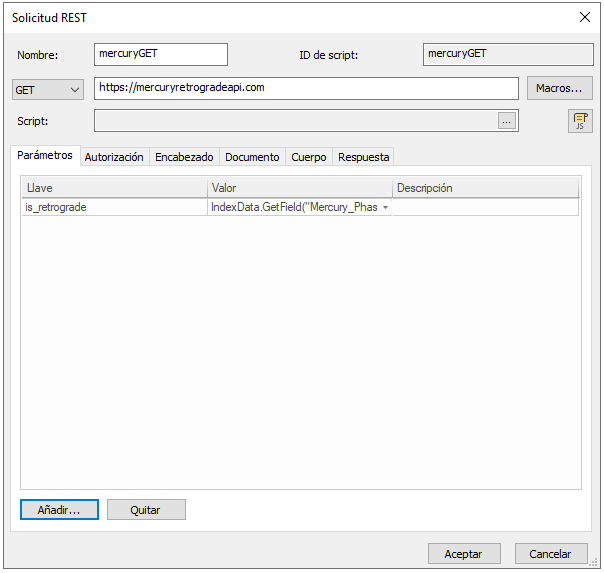Dismiss with the Cancelar button

pos(551,554)
